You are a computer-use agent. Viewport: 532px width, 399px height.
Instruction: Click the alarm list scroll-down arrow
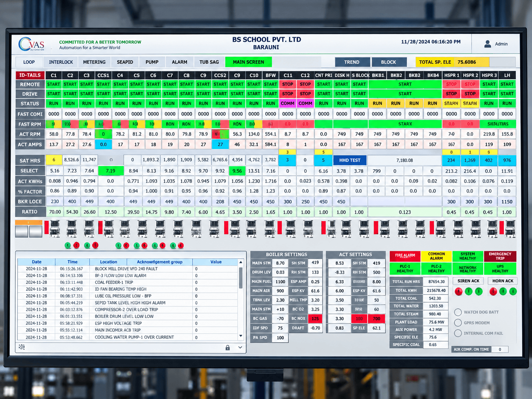(x=241, y=336)
